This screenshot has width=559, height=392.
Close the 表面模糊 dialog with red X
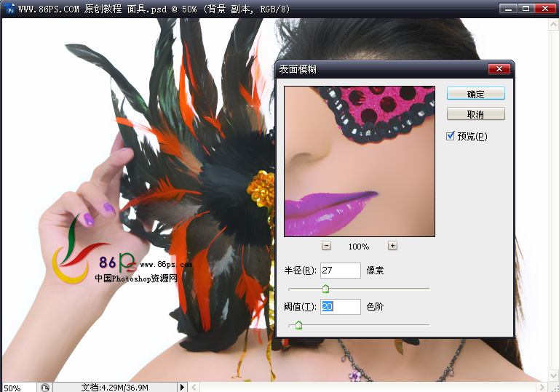(499, 69)
